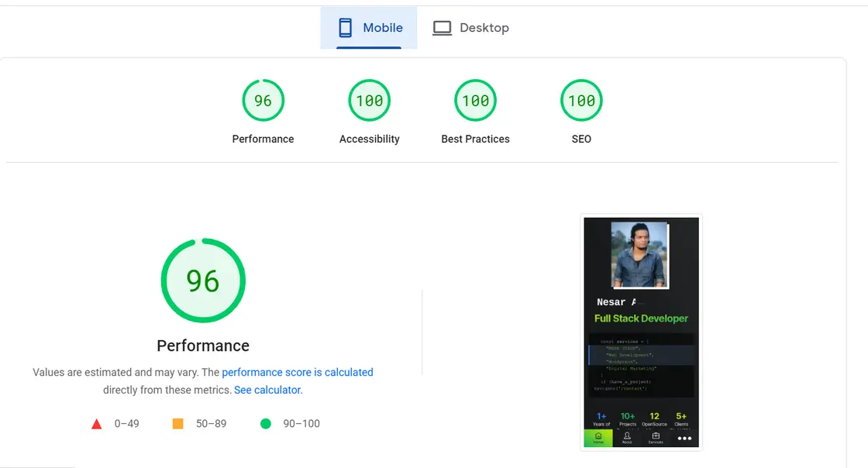Click the 'Accessibility' label under its score

coord(369,139)
